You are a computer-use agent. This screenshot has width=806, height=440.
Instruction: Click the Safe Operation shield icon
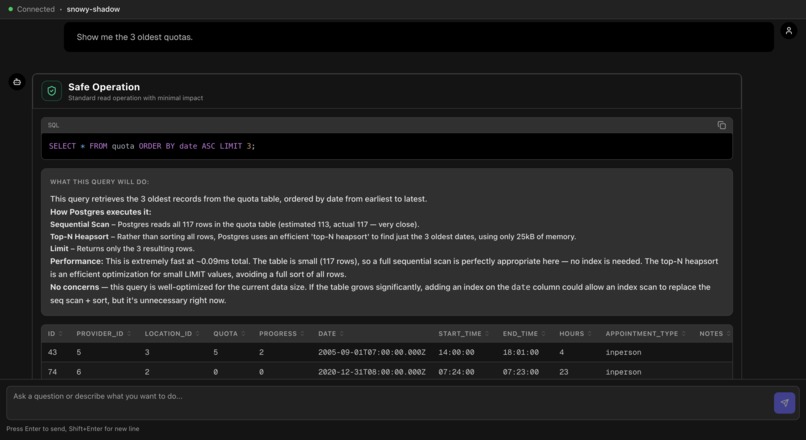coord(51,91)
